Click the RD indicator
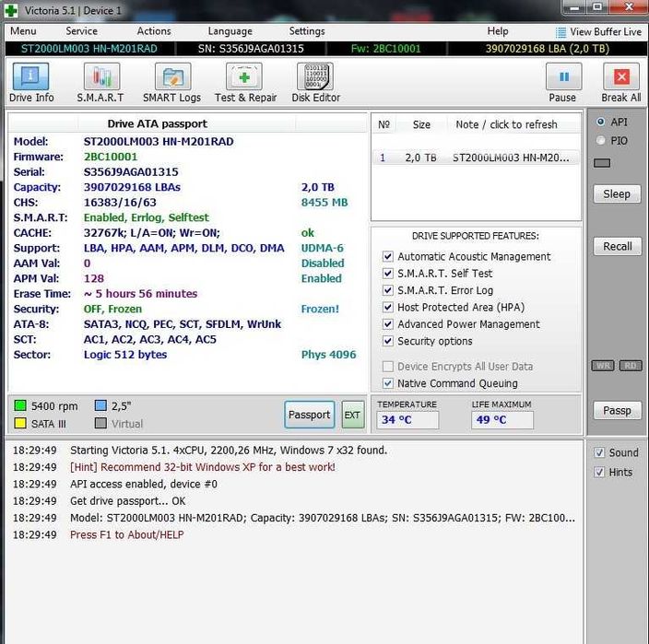The height and width of the screenshot is (644, 649). [631, 366]
